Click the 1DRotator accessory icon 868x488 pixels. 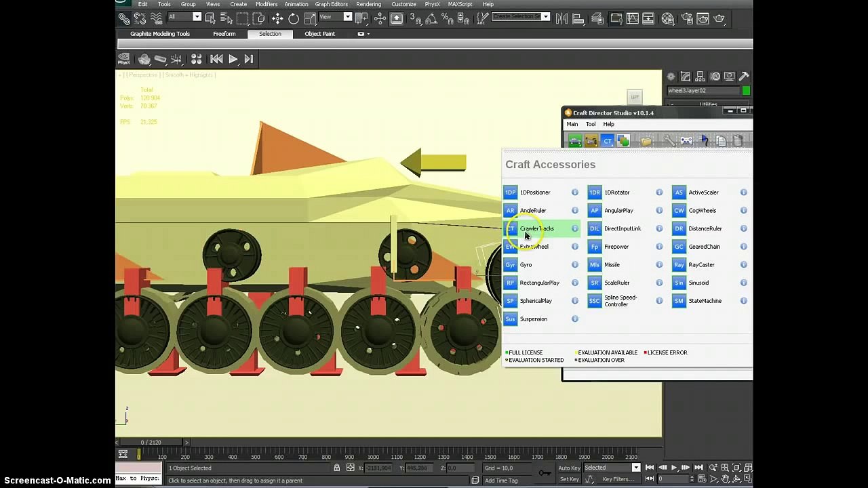(595, 192)
